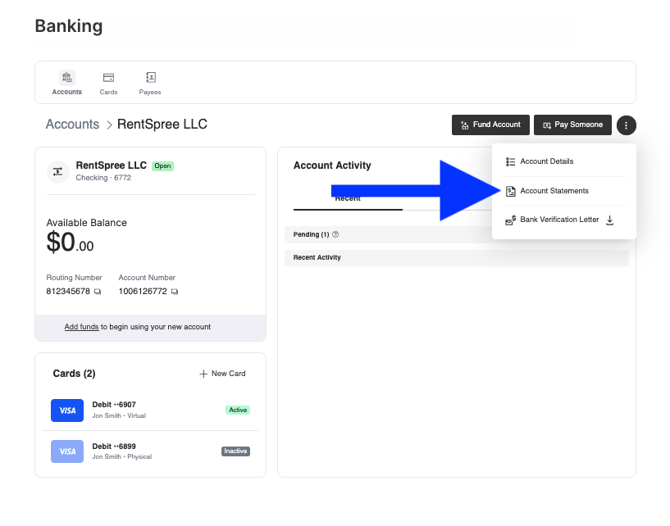Click the Pending info question-mark icon
This screenshot has width=670, height=526.
tap(335, 235)
